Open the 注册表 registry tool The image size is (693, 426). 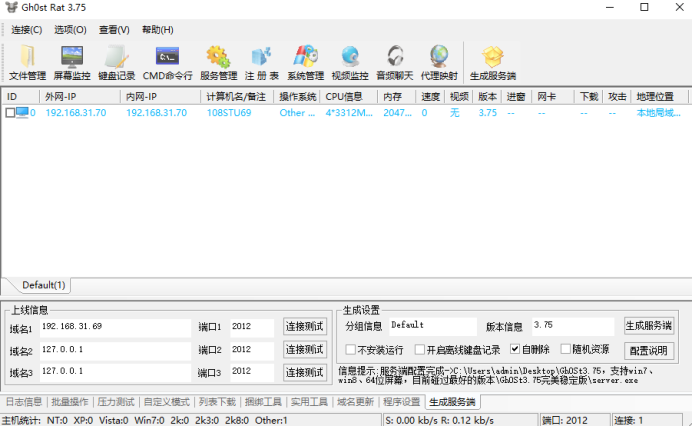[262, 63]
